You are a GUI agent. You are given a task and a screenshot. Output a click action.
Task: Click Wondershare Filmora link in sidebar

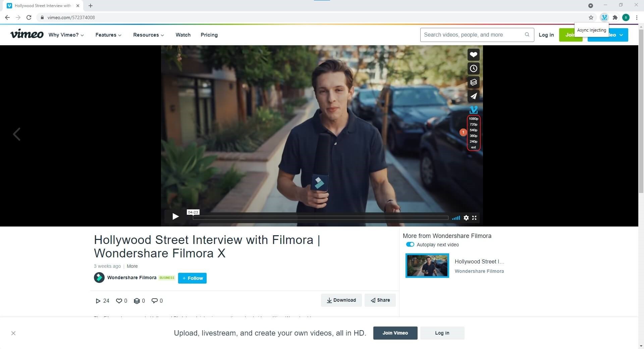(479, 271)
